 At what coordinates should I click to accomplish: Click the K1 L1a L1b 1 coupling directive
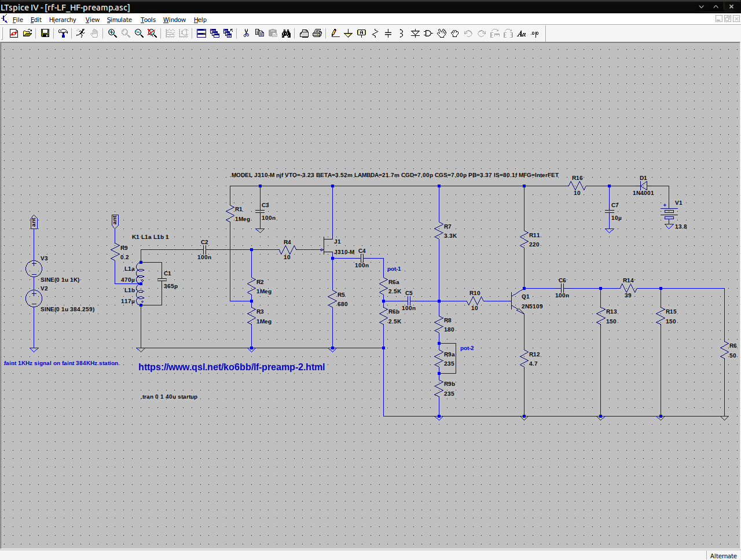(151, 237)
